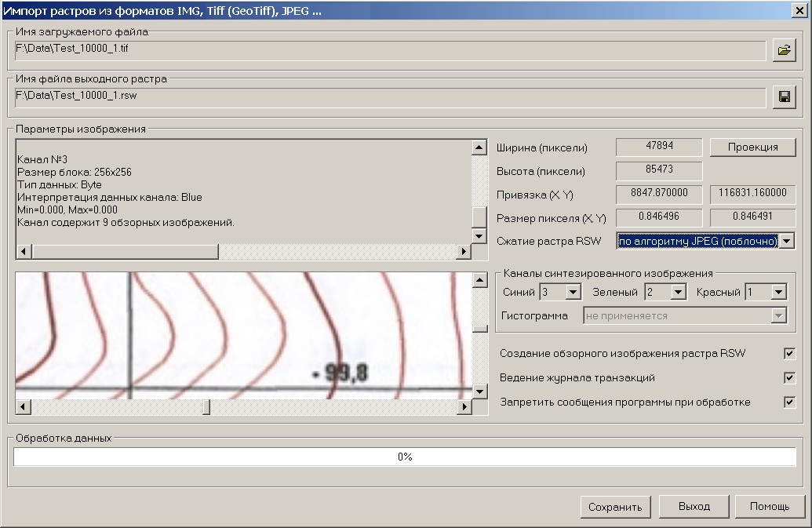
Task: Click the Выход button
Action: (x=694, y=507)
